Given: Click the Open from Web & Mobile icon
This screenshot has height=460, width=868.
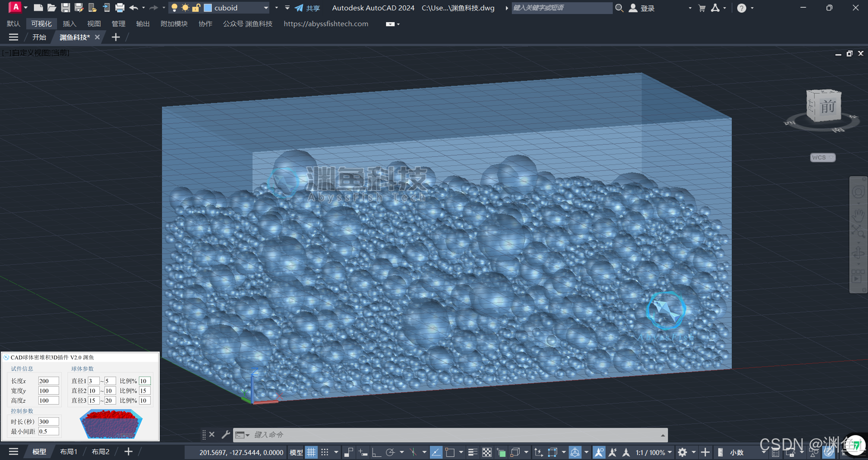Looking at the screenshot, I should (x=92, y=8).
